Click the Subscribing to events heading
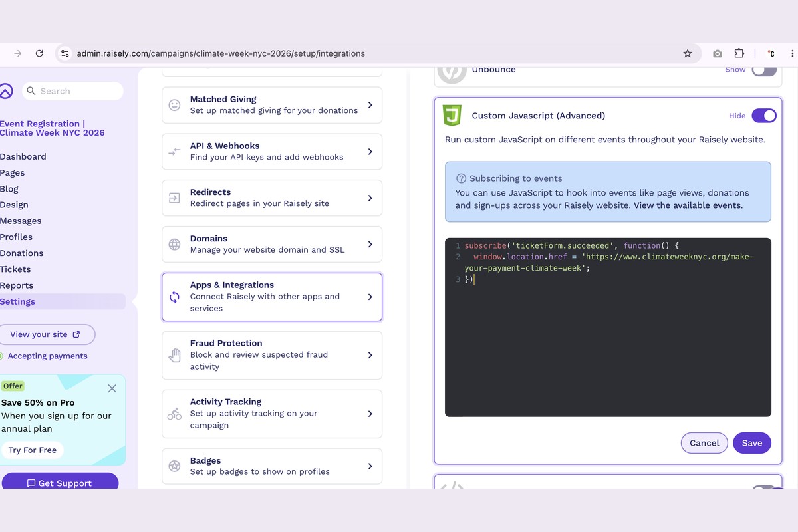Image resolution: width=798 pixels, height=532 pixels. coord(515,178)
